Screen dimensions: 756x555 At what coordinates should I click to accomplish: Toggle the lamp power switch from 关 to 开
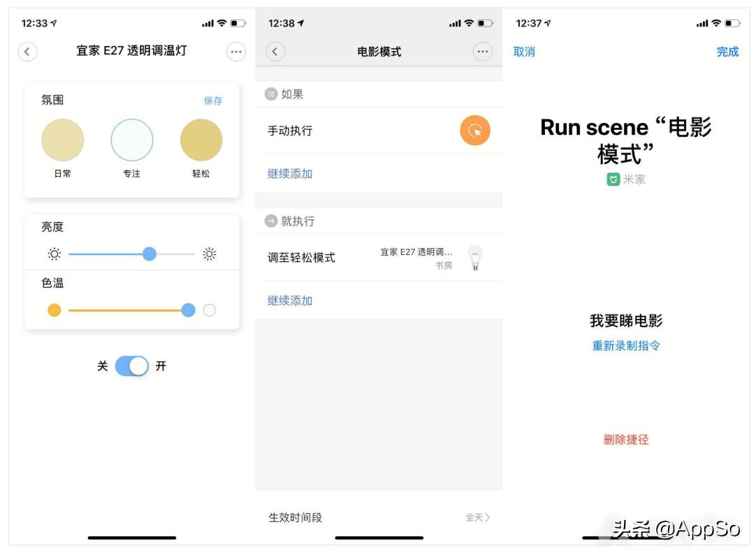point(131,365)
